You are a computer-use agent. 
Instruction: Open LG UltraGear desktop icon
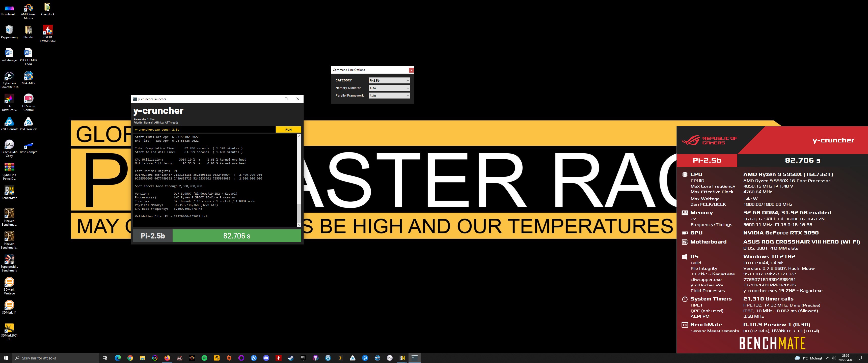9,103
